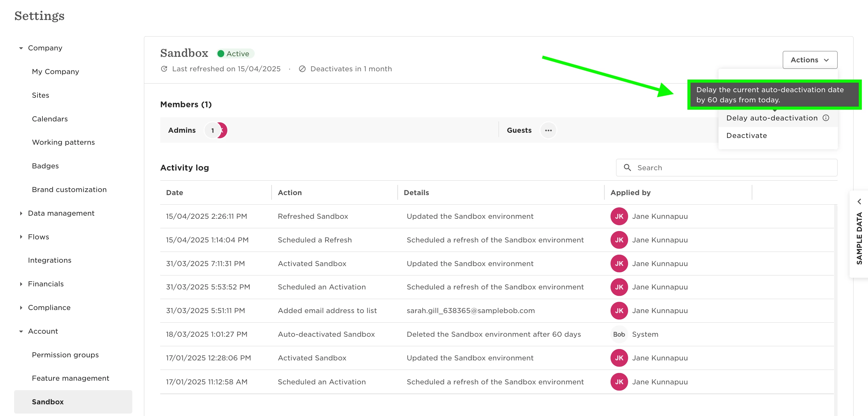Select Working patterns in sidebar
868x416 pixels.
(x=63, y=142)
